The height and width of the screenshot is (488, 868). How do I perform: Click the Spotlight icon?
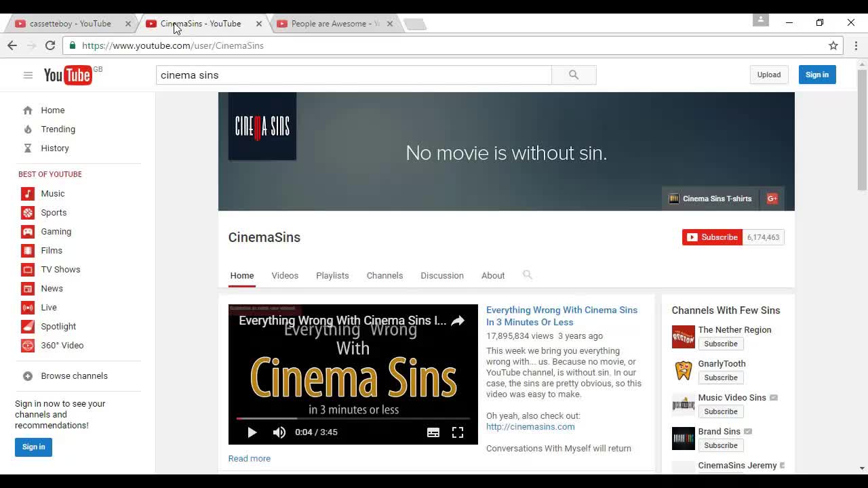click(28, 327)
